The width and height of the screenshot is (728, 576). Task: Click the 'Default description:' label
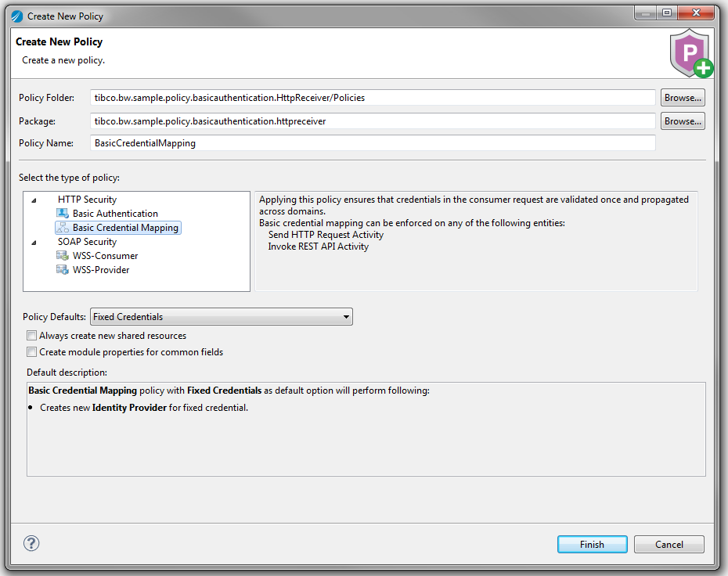(x=67, y=373)
